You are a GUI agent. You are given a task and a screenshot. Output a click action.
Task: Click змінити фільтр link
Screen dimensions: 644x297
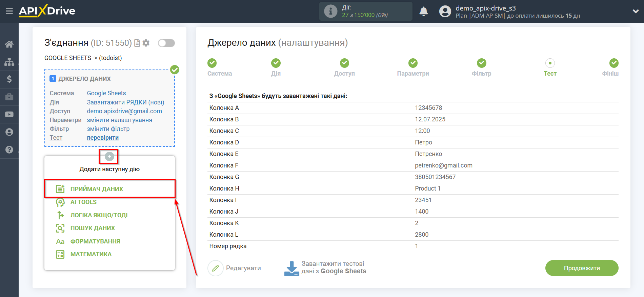(x=108, y=129)
